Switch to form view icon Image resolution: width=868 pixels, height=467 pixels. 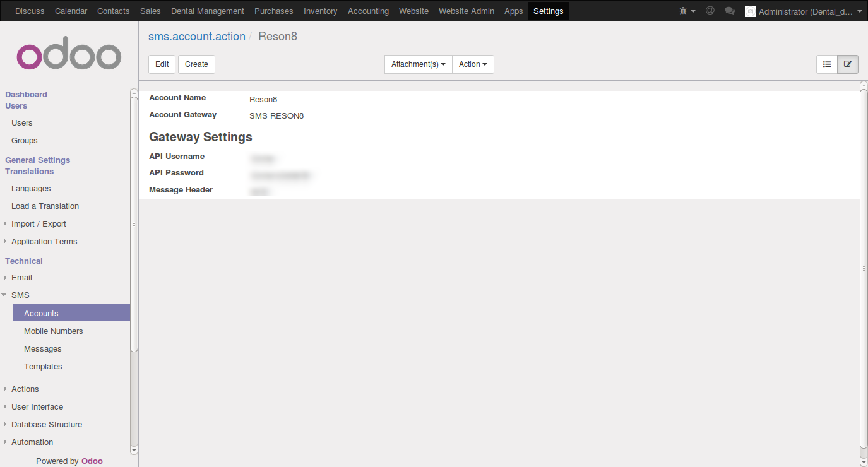pyautogui.click(x=848, y=64)
